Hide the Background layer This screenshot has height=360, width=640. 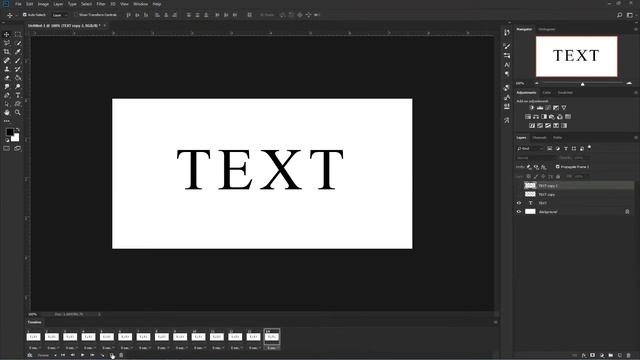click(519, 212)
